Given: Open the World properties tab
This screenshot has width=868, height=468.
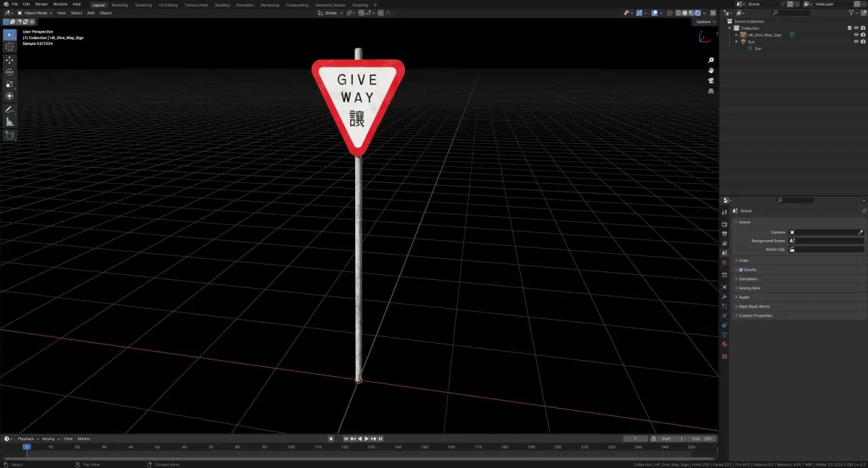Looking at the screenshot, I should tap(725, 263).
